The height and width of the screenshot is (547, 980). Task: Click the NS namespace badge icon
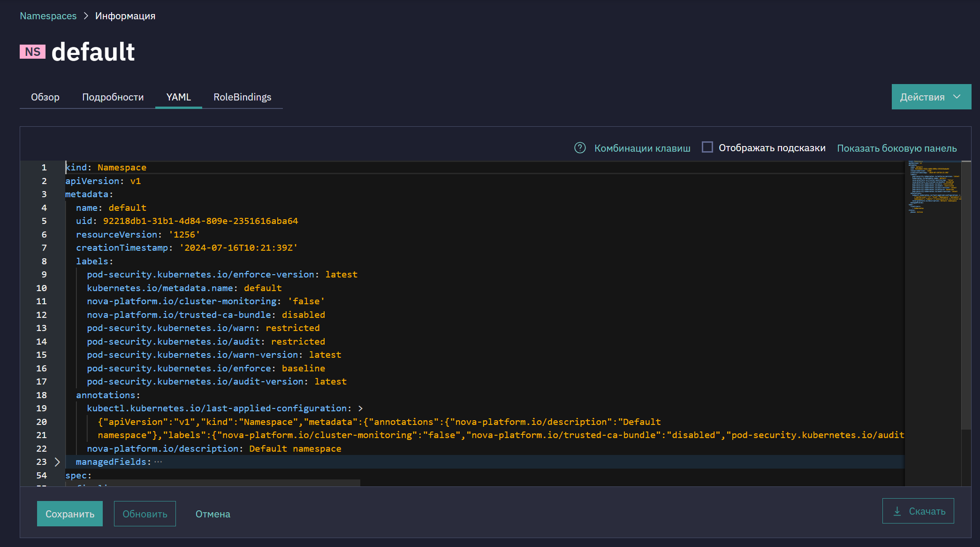point(32,52)
